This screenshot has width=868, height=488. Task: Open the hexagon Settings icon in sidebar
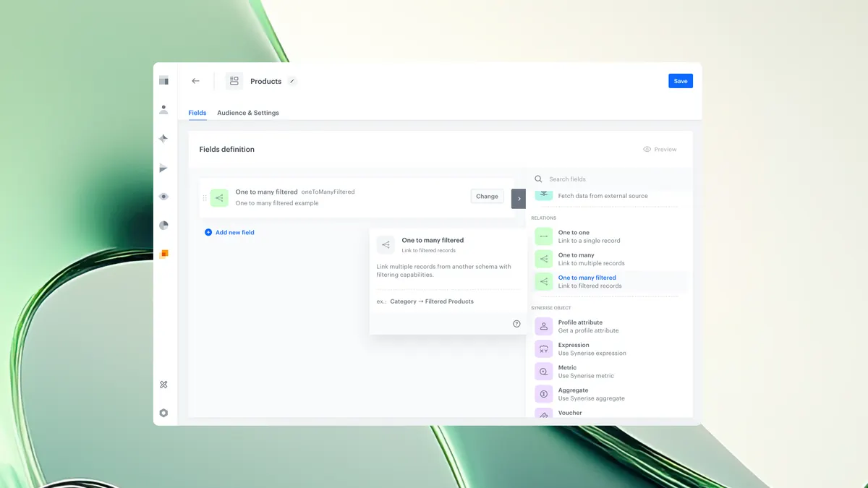coord(163,413)
